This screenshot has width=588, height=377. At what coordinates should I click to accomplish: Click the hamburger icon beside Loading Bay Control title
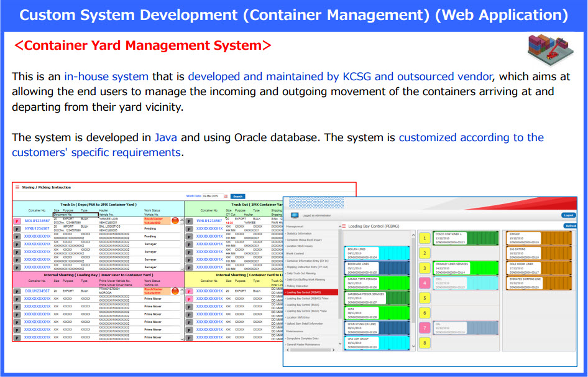point(342,226)
